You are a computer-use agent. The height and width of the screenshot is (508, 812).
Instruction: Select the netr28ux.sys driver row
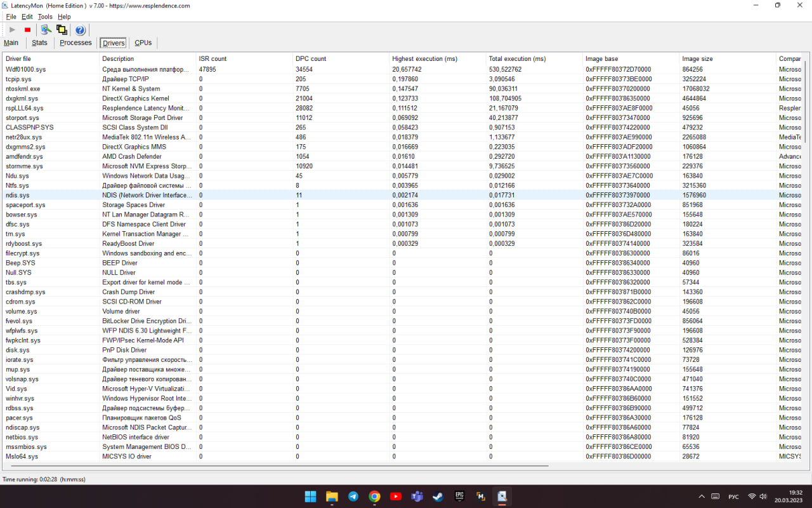click(x=402, y=137)
